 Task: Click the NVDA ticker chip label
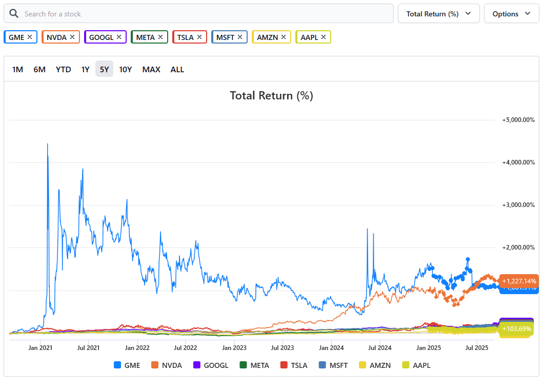[x=57, y=37]
